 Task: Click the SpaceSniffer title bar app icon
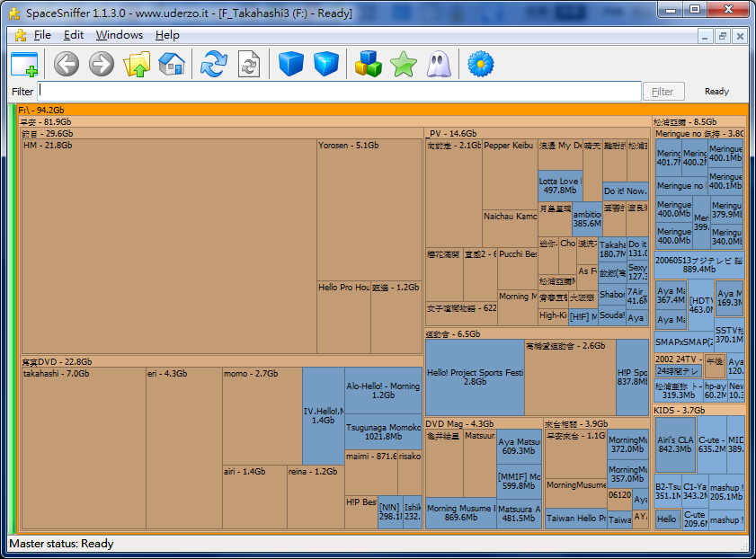point(14,13)
